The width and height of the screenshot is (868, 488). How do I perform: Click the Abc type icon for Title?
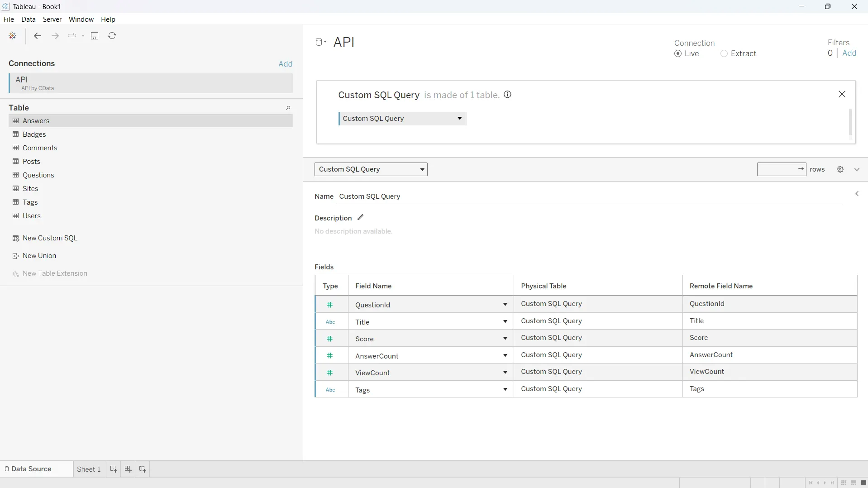[330, 322]
